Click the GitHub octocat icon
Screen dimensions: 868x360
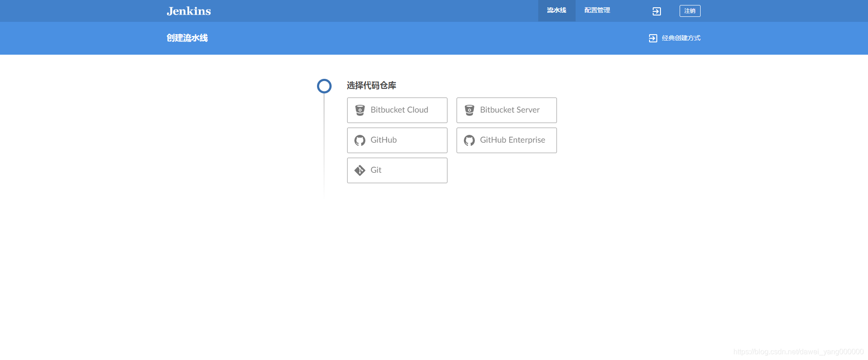click(x=360, y=140)
